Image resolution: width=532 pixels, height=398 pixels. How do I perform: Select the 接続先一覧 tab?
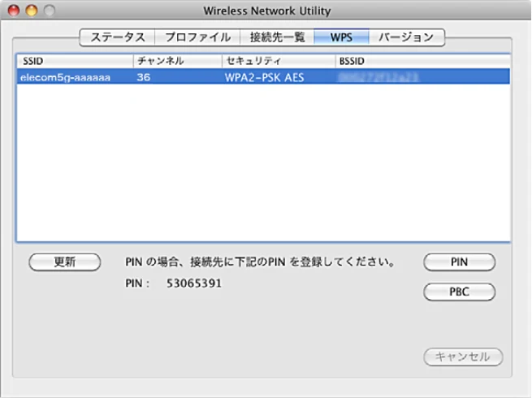pyautogui.click(x=277, y=37)
